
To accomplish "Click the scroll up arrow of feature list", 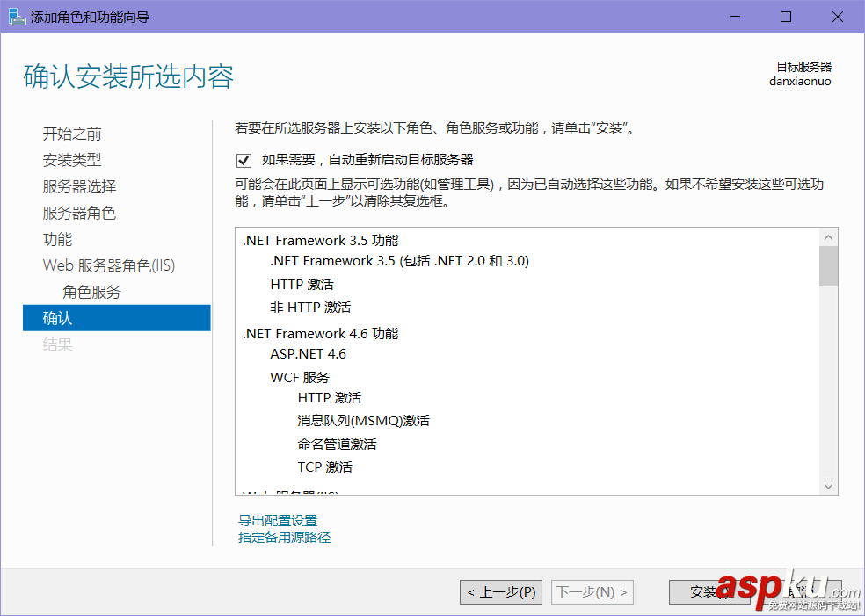I will tap(828, 237).
